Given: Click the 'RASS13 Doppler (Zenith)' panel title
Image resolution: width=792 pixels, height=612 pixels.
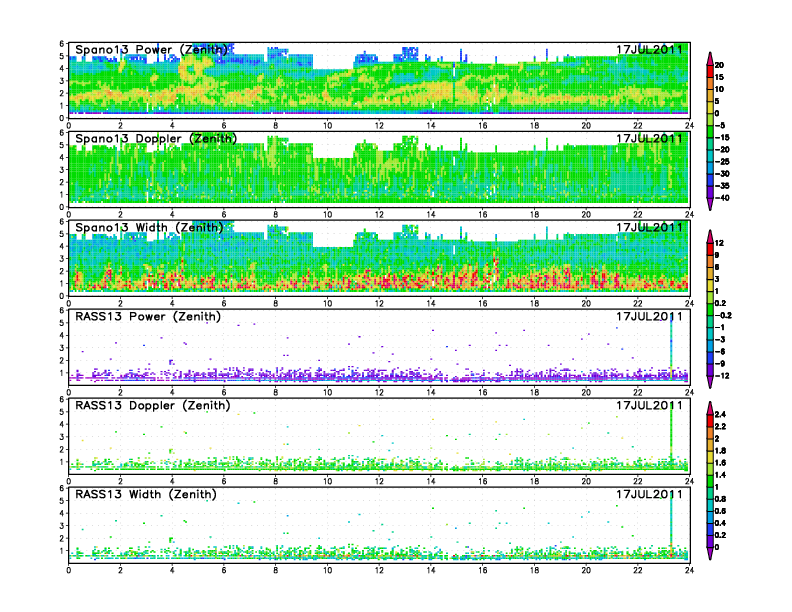Looking at the screenshot, I should [x=153, y=405].
